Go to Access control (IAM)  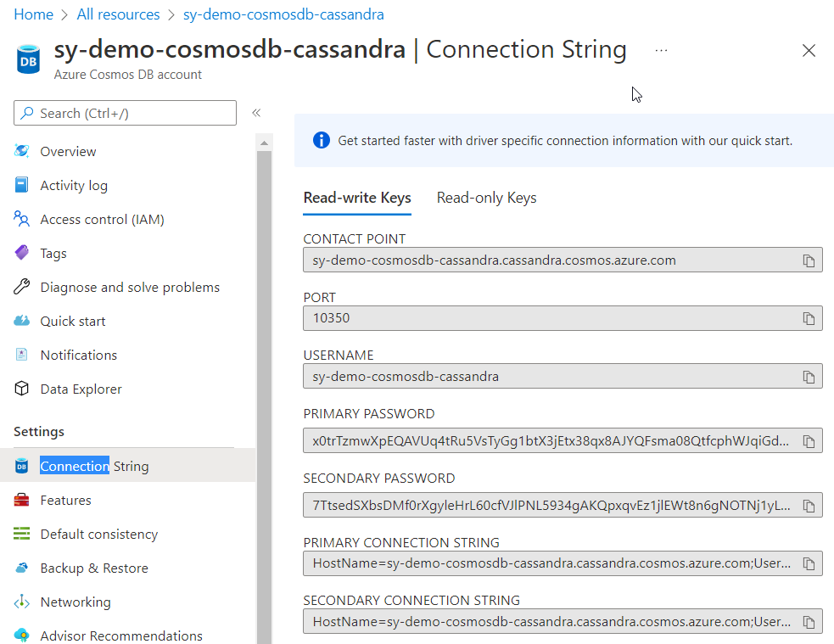tap(102, 220)
